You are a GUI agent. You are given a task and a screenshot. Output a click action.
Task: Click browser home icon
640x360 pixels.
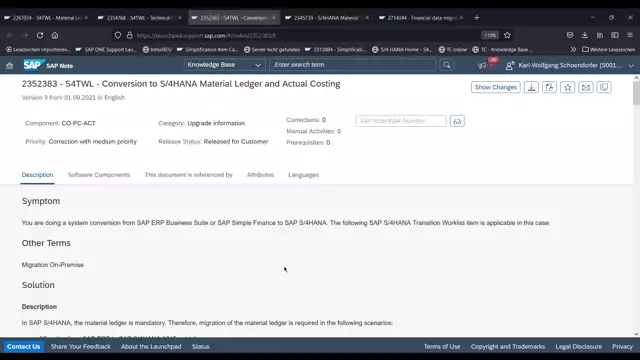[55, 36]
